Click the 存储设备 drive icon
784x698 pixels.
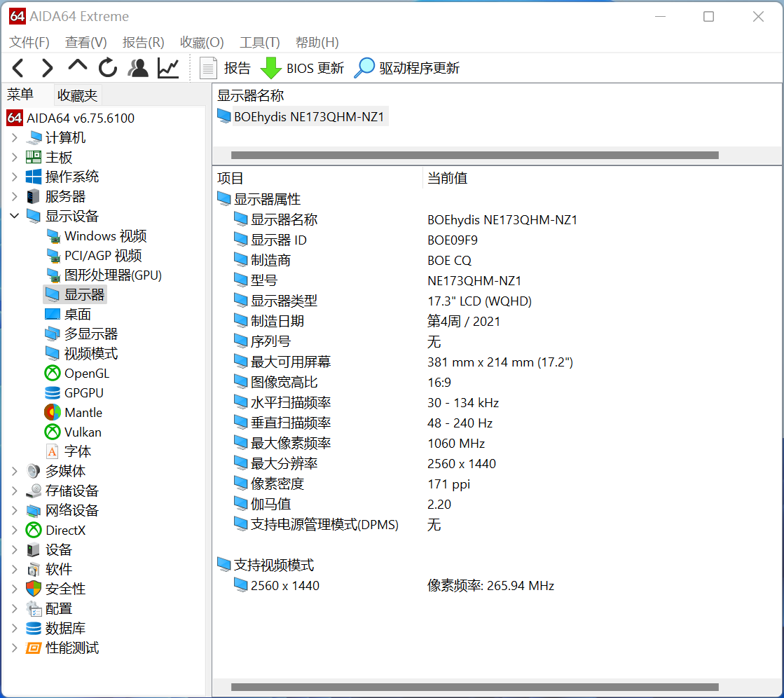tap(34, 491)
